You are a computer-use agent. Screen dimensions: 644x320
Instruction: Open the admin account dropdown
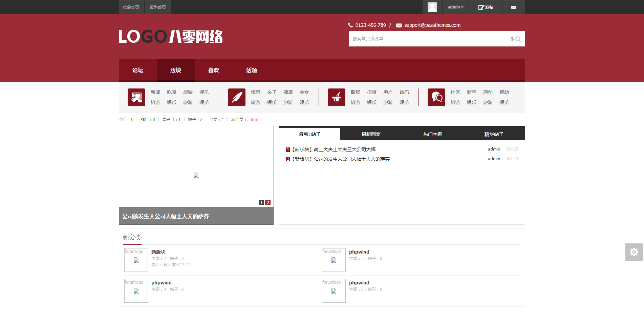click(455, 7)
